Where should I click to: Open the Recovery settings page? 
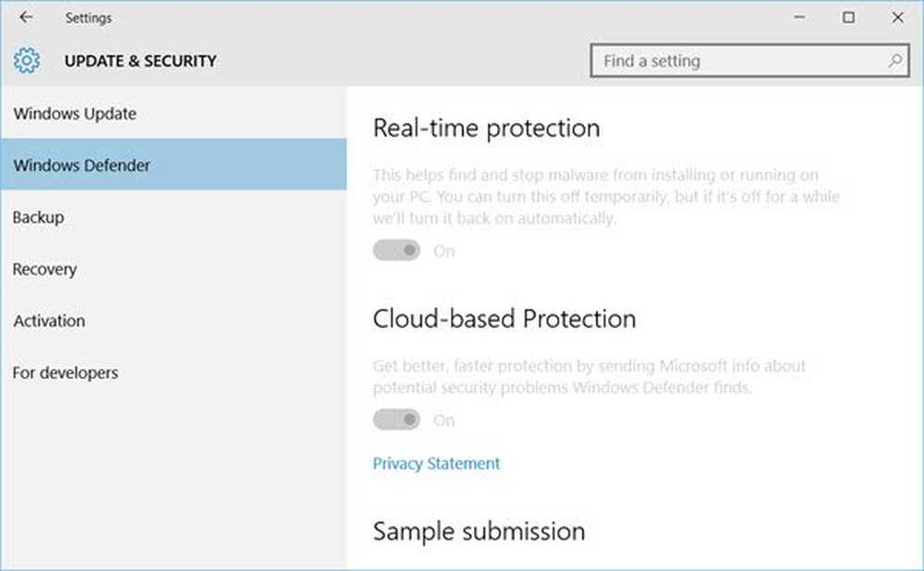coord(44,270)
